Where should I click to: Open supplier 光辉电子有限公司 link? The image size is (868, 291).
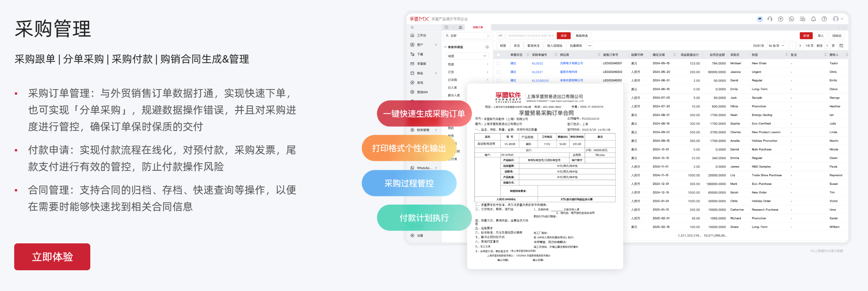[571, 63]
